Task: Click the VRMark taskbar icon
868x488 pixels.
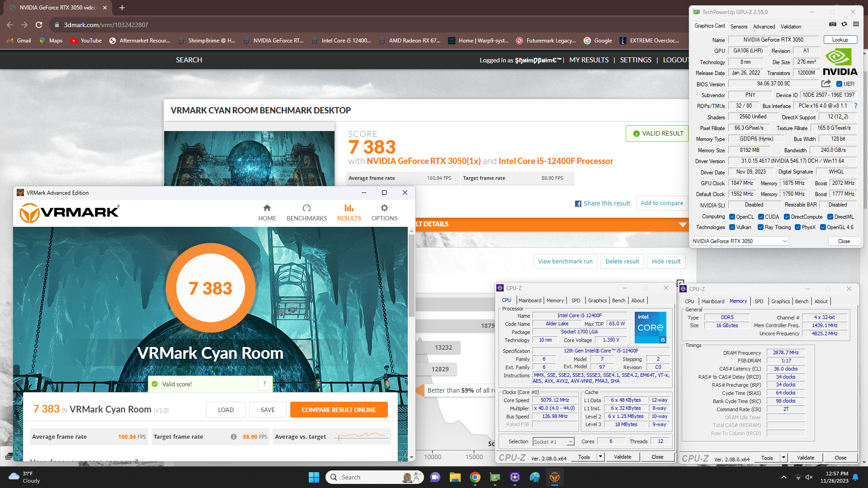Action: (555, 477)
